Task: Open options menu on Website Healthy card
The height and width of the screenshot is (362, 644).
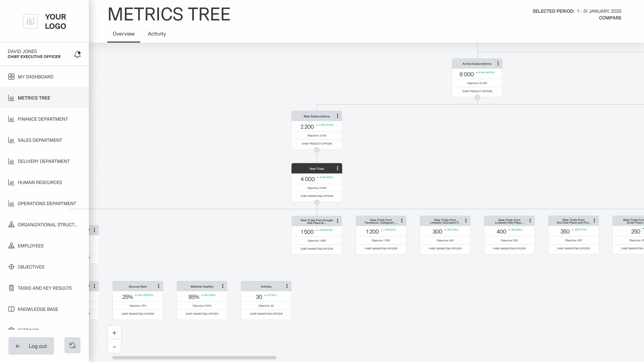Action: [223, 286]
